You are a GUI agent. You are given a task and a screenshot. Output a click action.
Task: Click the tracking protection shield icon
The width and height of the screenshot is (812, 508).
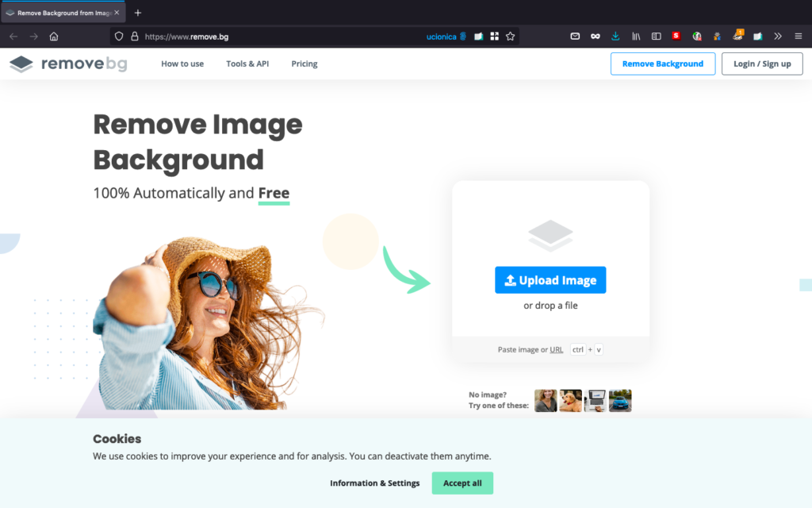point(119,37)
